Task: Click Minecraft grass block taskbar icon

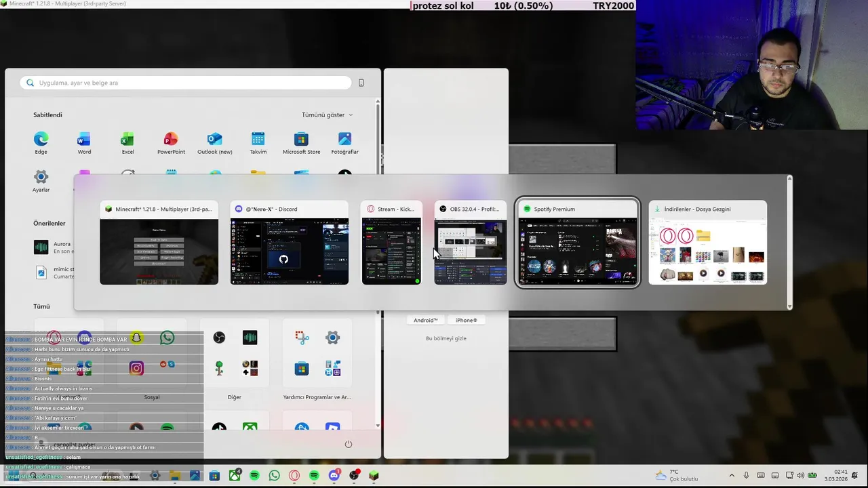Action: point(374,476)
